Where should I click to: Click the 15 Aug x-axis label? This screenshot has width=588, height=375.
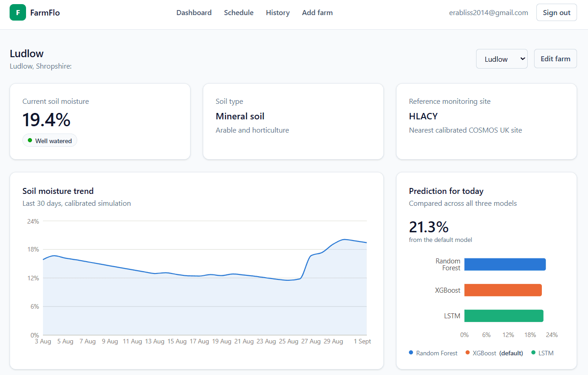(177, 341)
